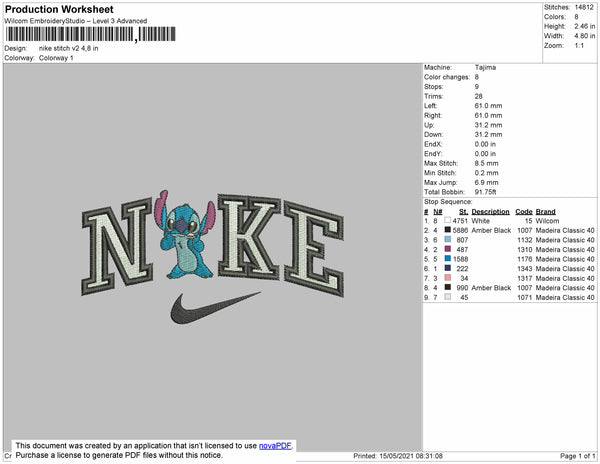The image size is (600, 464).
Task: Click the embroidered letter K
Action: tap(249, 236)
